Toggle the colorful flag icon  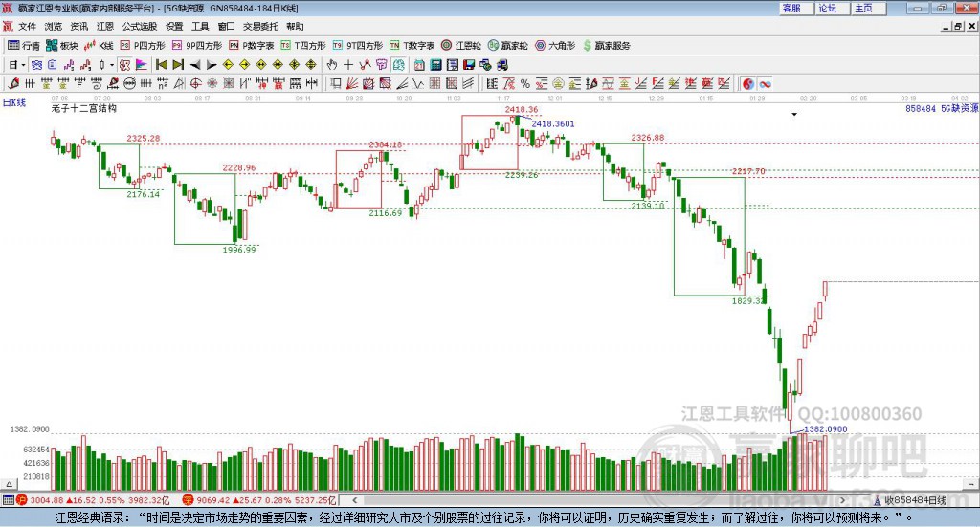[142, 65]
